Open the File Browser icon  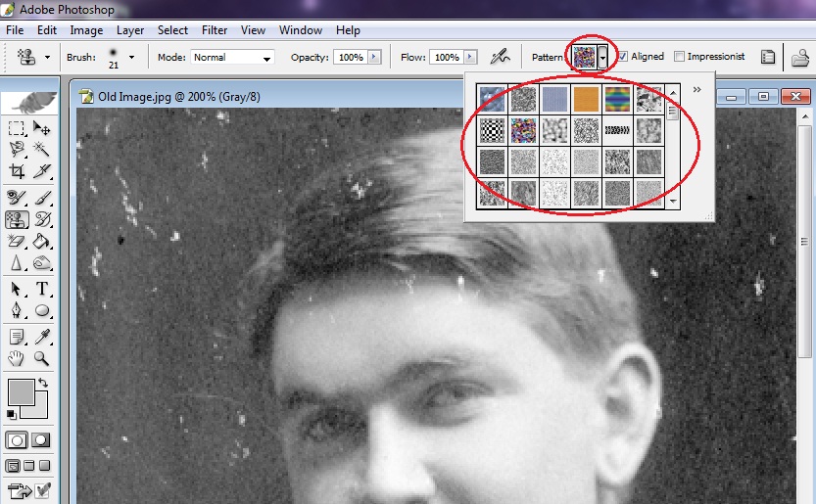pyautogui.click(x=801, y=57)
